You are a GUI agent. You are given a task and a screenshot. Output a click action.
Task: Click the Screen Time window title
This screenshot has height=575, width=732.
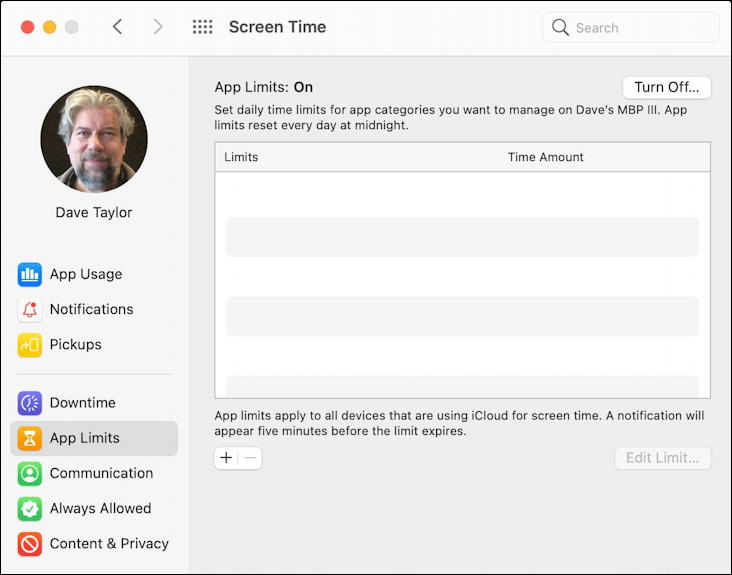click(x=277, y=27)
